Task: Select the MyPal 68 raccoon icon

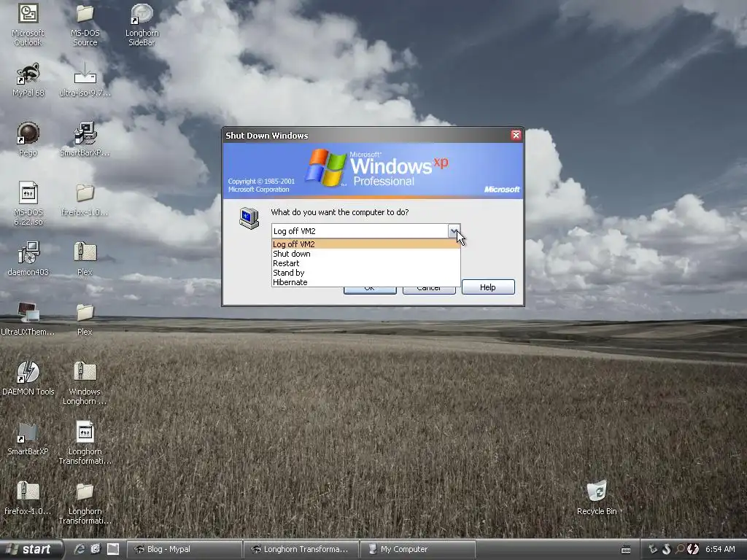Action: pos(28,74)
